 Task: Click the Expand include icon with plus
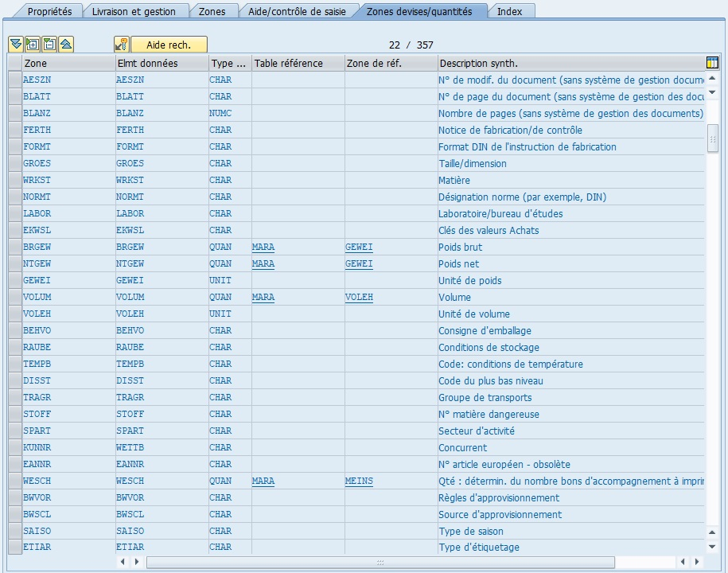point(33,45)
